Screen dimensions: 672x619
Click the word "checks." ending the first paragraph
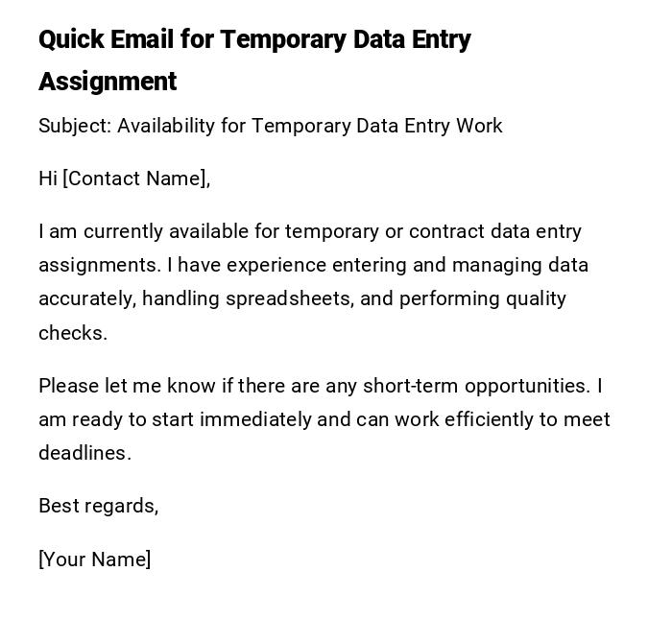[73, 333]
